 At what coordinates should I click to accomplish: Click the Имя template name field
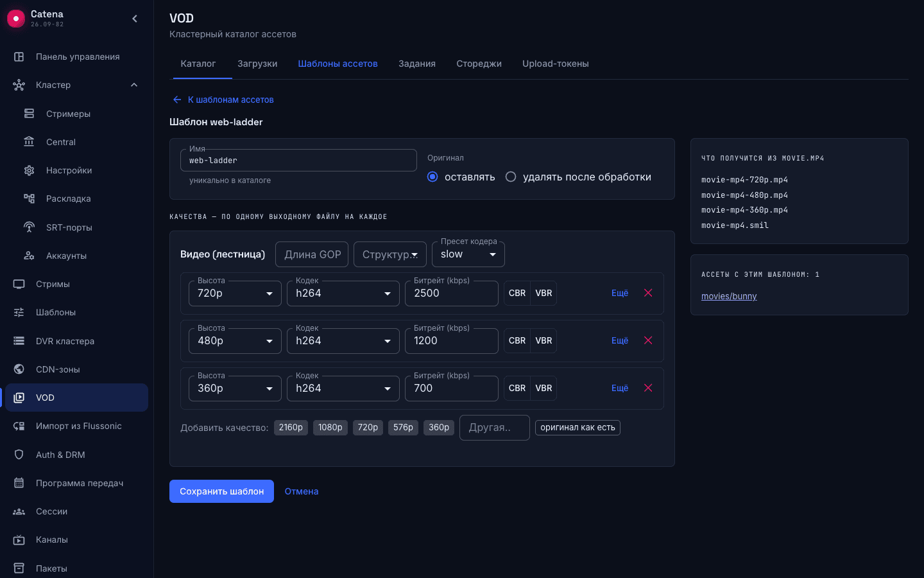tap(298, 161)
